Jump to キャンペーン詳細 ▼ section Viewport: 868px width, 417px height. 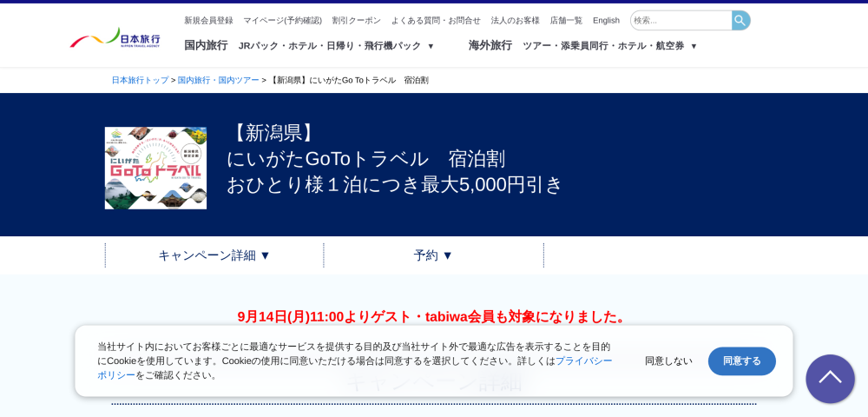tap(214, 255)
